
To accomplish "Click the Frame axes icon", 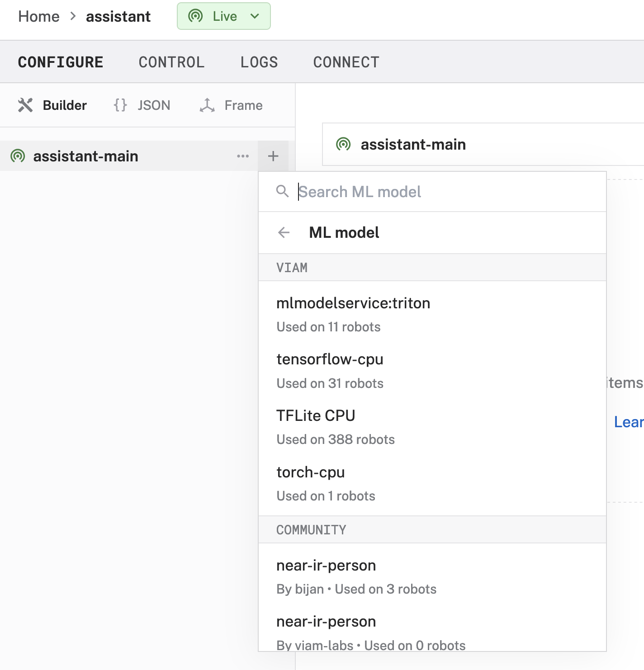I will (207, 105).
